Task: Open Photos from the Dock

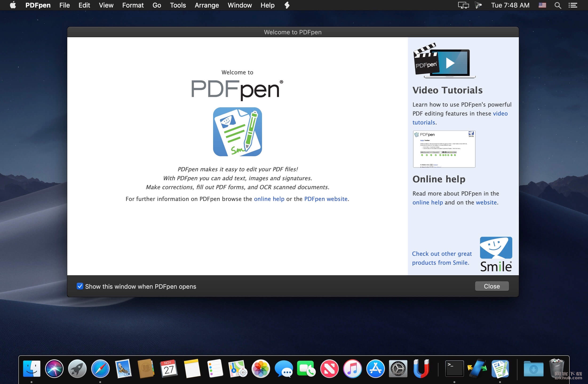Action: coord(261,369)
